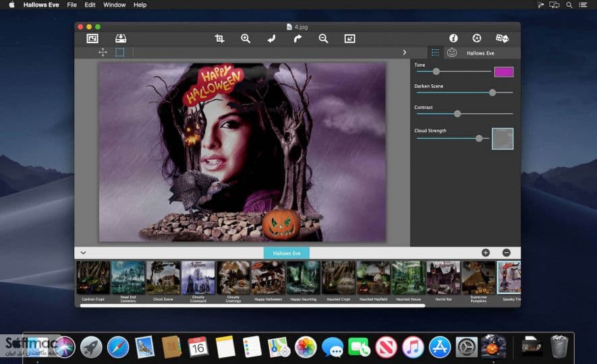This screenshot has height=364, width=597.
Task: Apply the Ghostly Greetings preset thumbnail
Action: click(x=233, y=277)
